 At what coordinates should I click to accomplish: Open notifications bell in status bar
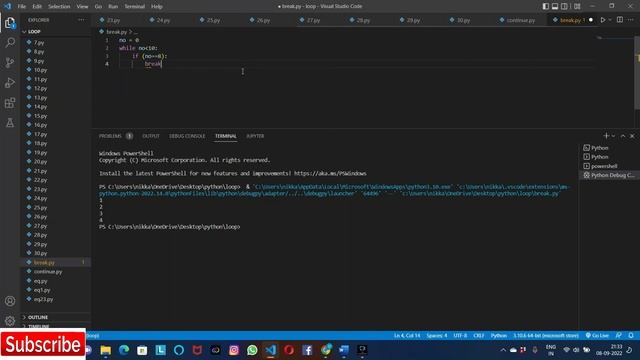(x=631, y=336)
